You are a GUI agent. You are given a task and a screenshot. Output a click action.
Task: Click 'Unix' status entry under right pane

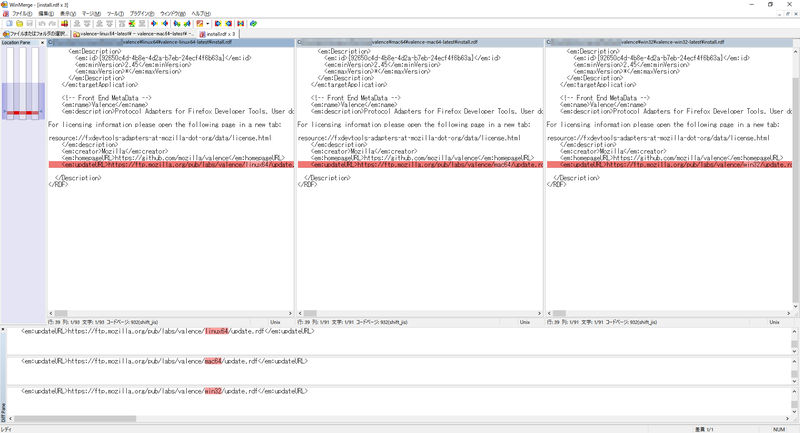774,322
